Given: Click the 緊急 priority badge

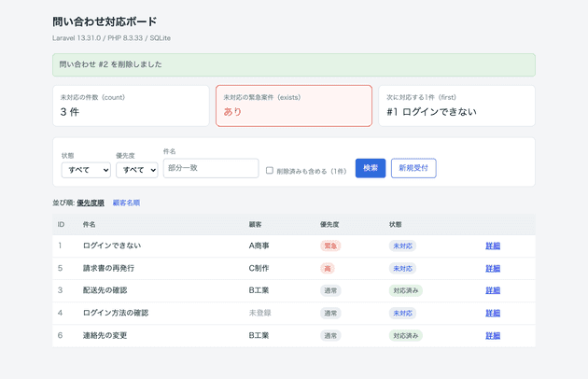Looking at the screenshot, I should tap(330, 246).
